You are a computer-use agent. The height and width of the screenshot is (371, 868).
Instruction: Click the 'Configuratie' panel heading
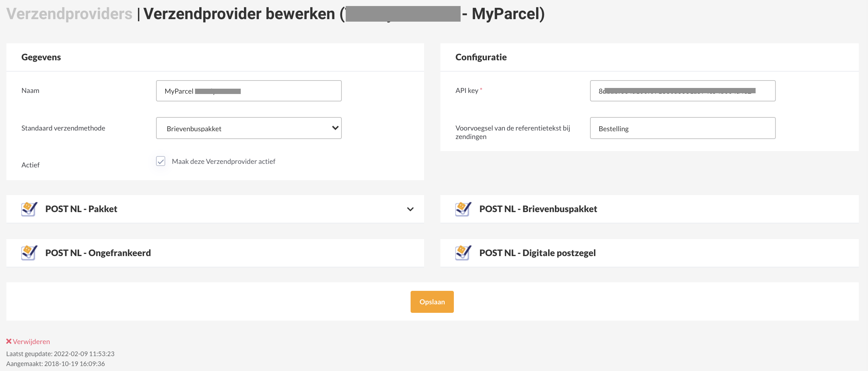(481, 57)
